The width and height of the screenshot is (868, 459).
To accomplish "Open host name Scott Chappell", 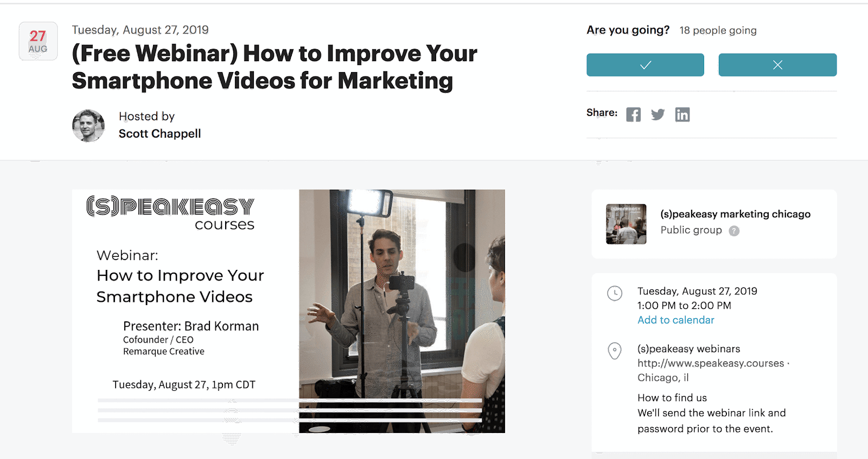I will click(x=159, y=134).
